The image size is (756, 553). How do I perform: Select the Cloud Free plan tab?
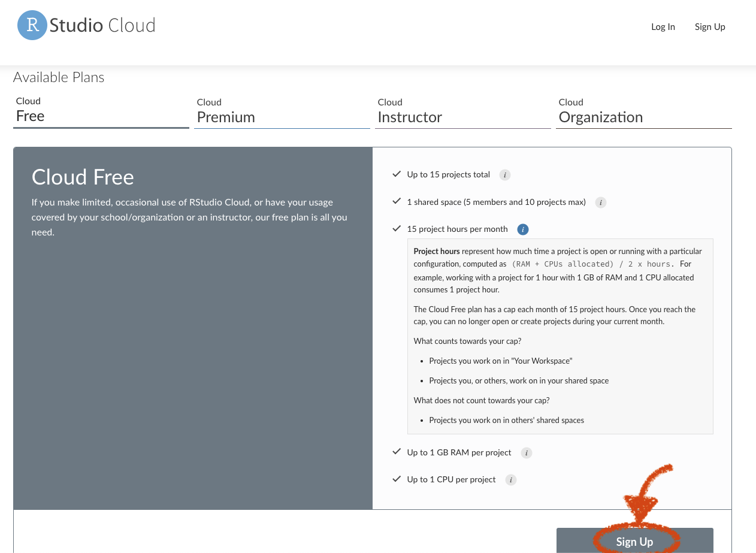tap(101, 111)
